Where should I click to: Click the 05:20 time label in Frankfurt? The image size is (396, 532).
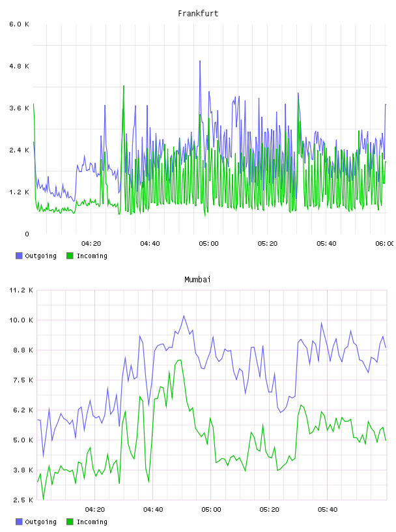268,244
